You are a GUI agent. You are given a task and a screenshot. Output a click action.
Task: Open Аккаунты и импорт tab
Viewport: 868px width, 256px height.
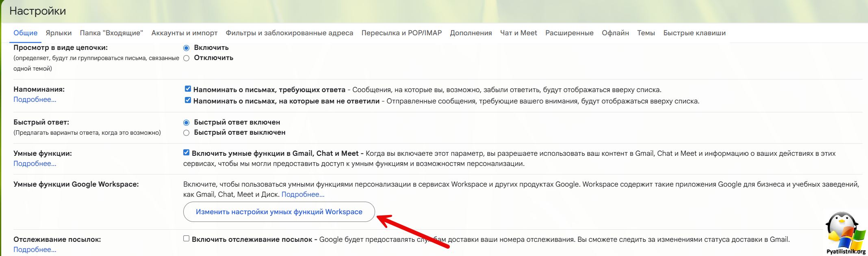[x=184, y=33]
